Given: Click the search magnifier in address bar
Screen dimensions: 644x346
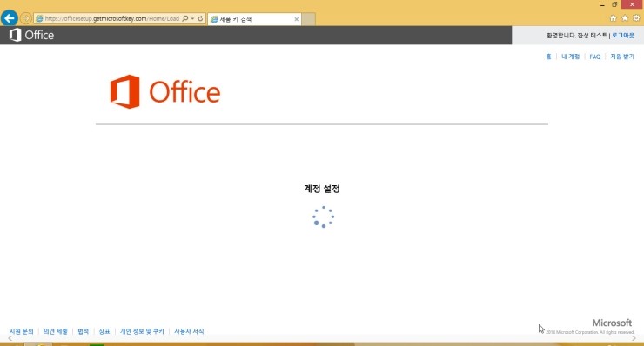Looking at the screenshot, I should click(x=185, y=18).
